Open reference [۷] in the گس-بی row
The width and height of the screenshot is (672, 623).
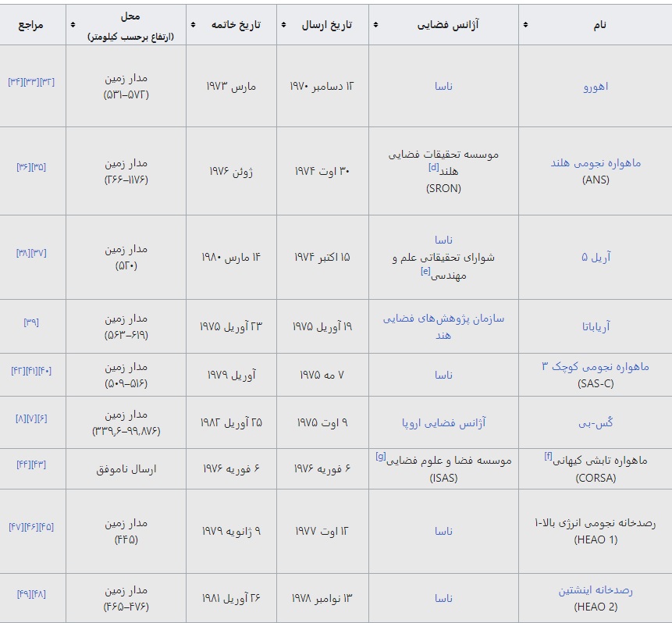coord(31,418)
